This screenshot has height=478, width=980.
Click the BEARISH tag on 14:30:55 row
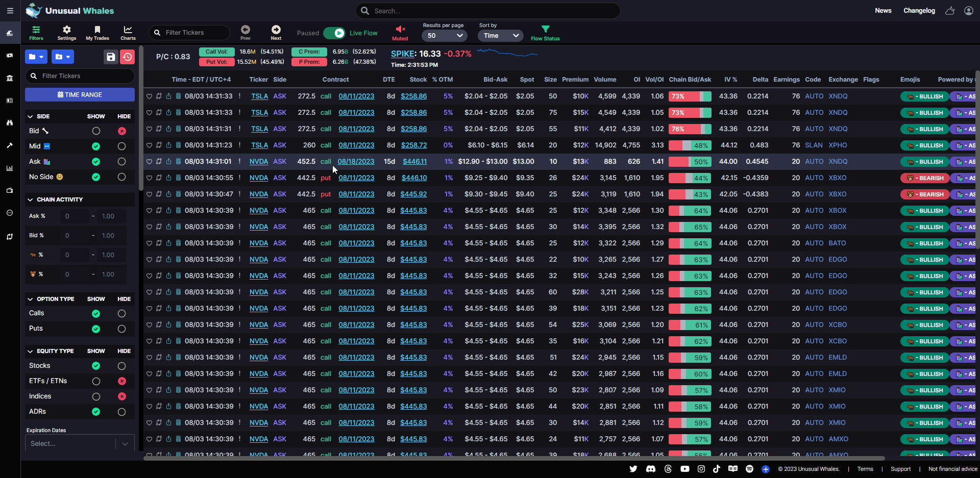(x=924, y=178)
